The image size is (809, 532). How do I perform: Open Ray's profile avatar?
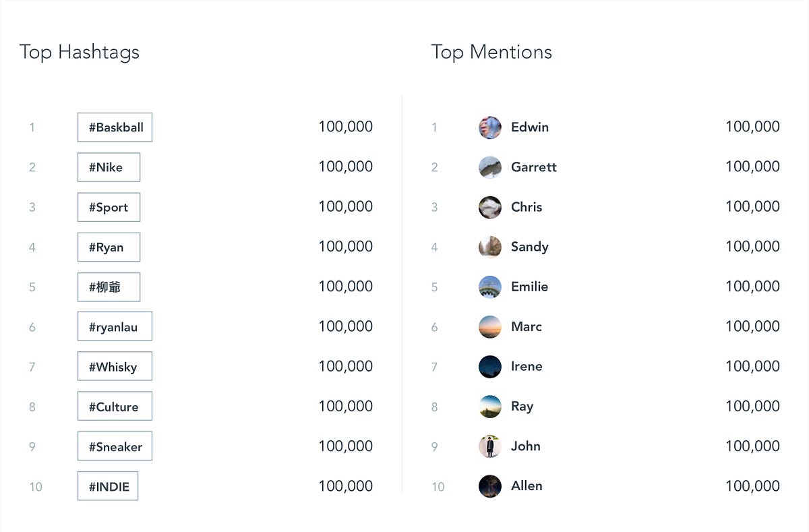pos(490,407)
